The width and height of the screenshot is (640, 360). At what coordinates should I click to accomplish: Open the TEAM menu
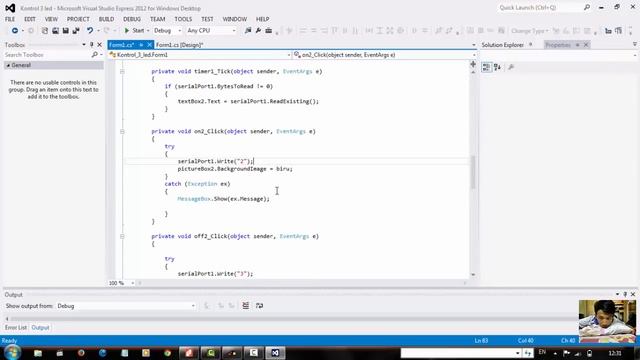click(x=158, y=19)
